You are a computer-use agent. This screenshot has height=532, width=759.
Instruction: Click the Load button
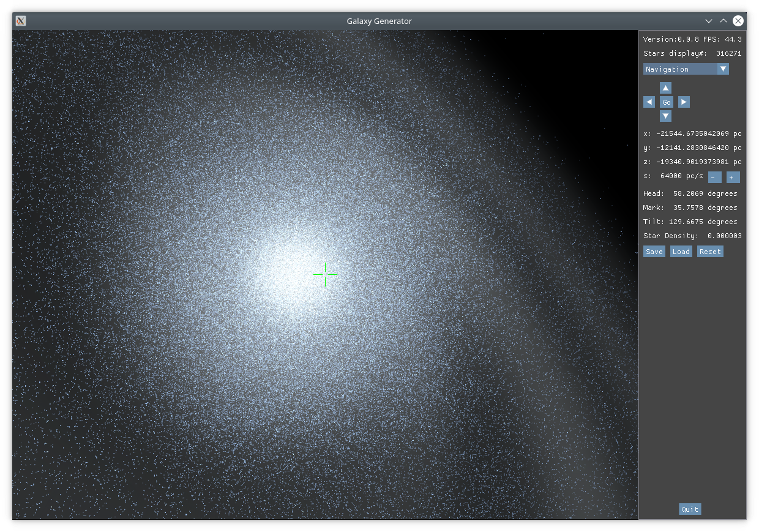click(x=681, y=252)
